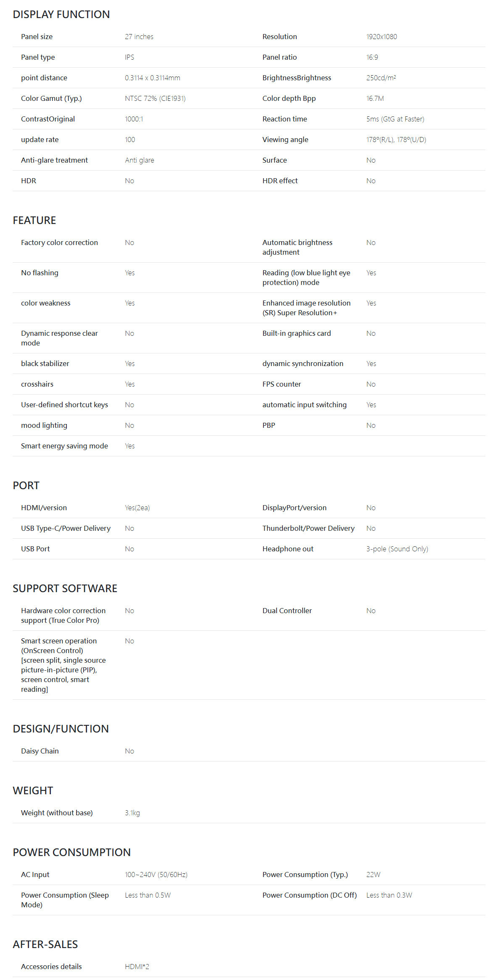Click the SUPPORT SOFTWARE section heading

tap(65, 588)
